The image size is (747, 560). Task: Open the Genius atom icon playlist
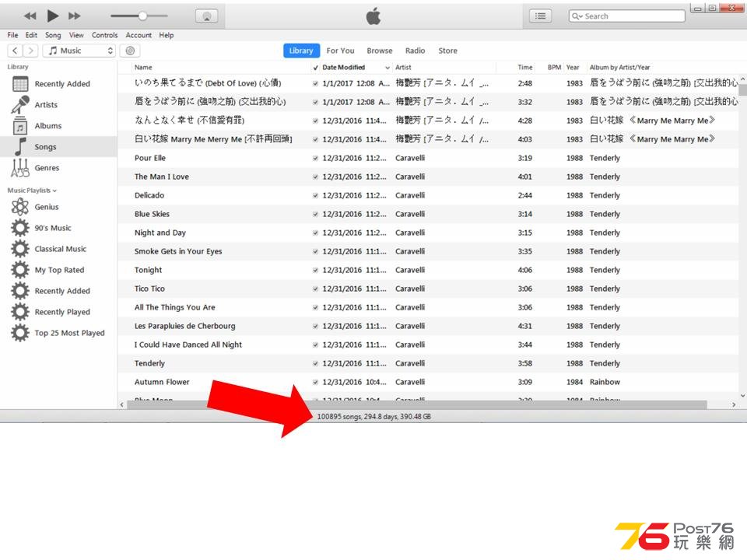20,207
